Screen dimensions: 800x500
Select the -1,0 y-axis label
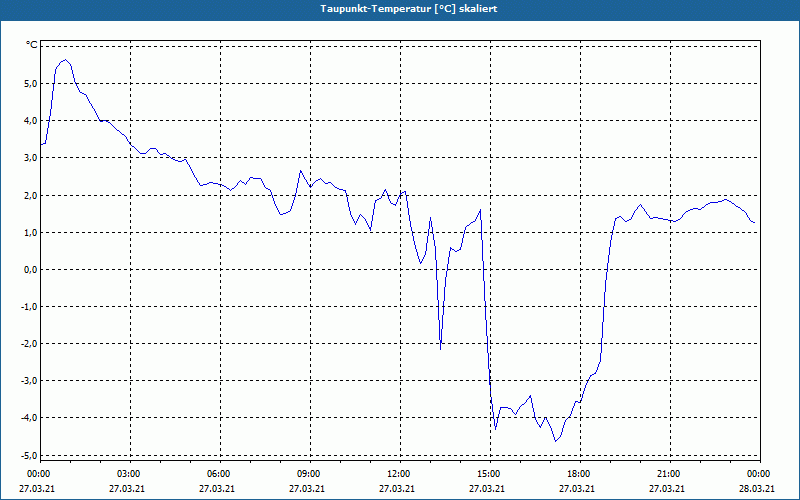click(x=30, y=307)
